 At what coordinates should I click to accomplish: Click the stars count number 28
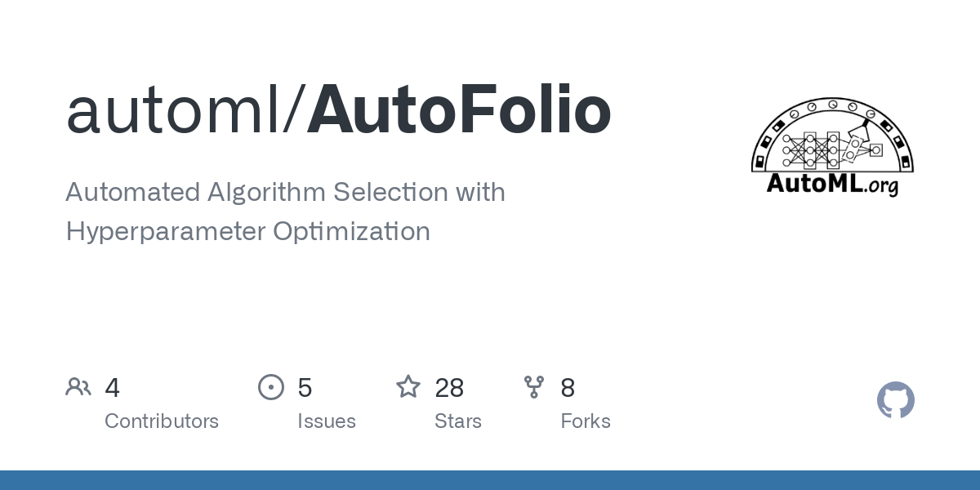[x=449, y=388]
